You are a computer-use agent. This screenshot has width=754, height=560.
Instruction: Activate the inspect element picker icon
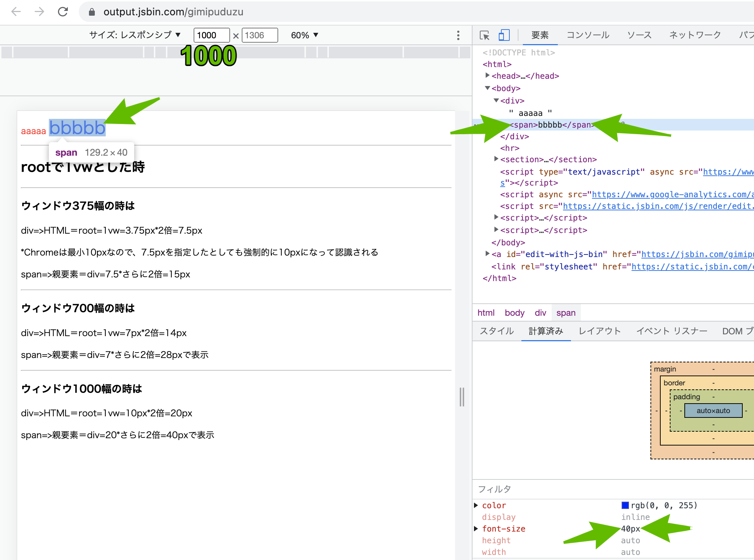484,35
